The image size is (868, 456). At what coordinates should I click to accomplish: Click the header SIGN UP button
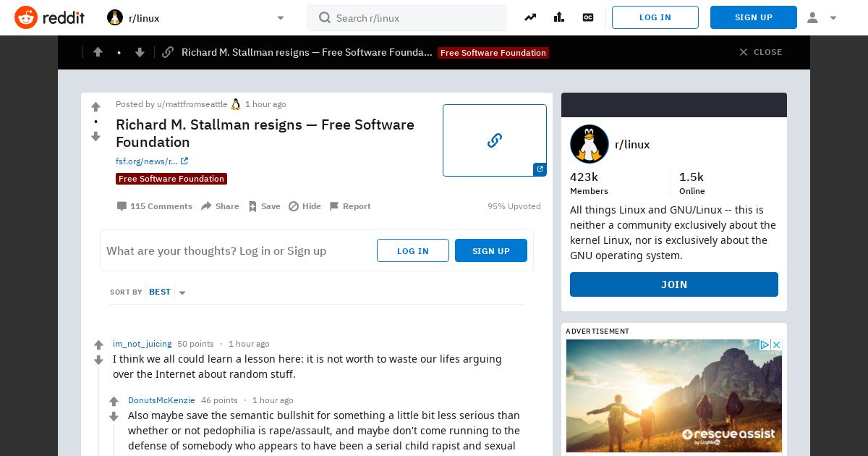pos(754,17)
